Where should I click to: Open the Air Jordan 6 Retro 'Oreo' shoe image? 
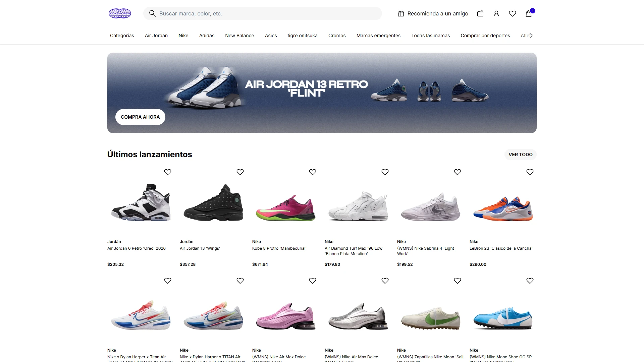click(141, 202)
